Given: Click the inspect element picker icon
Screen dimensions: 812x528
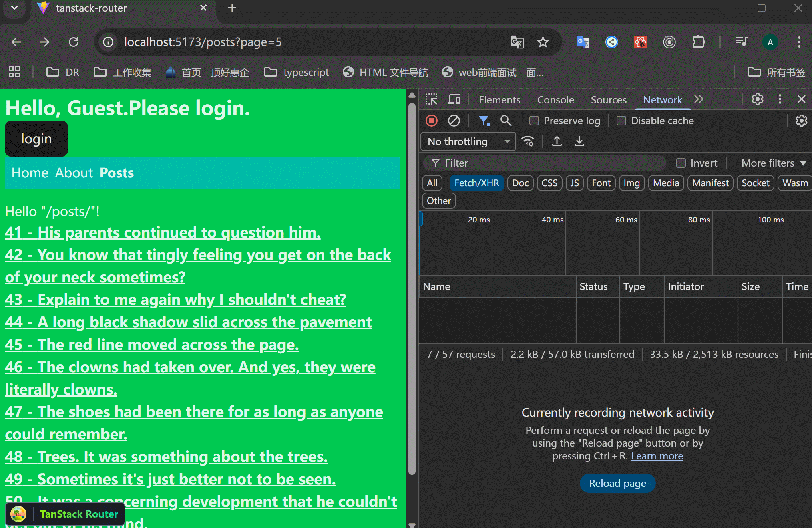Looking at the screenshot, I should 432,99.
